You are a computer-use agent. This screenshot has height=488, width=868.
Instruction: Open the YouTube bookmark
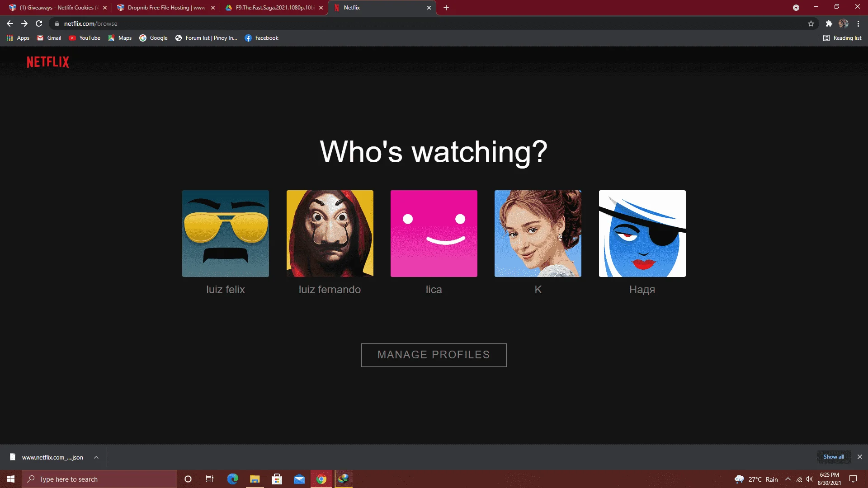coord(85,38)
